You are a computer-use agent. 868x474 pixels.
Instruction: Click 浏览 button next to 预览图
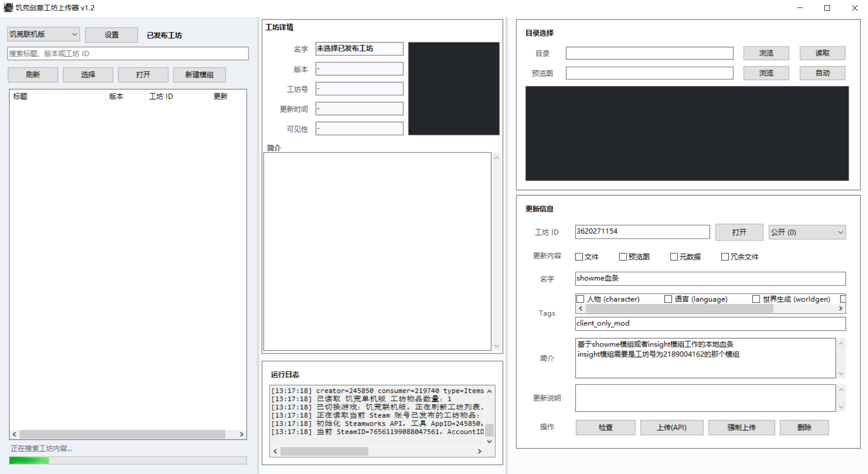[766, 73]
